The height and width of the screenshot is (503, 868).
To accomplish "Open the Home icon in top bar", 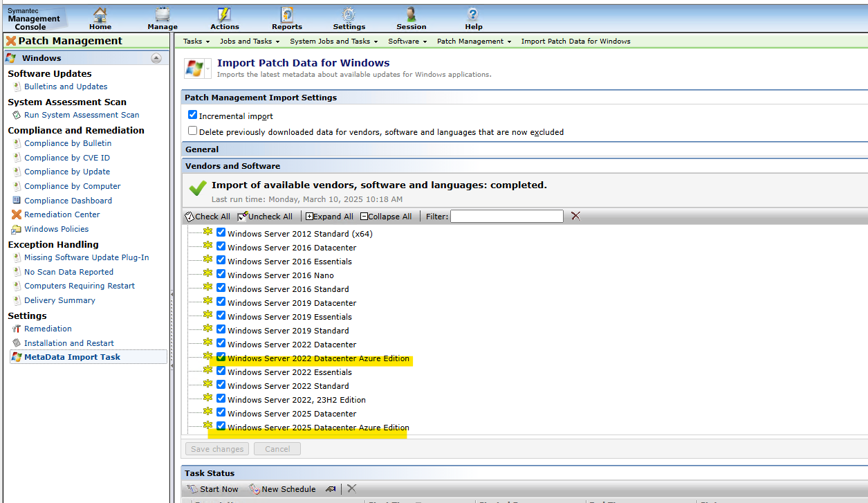I will tap(100, 15).
